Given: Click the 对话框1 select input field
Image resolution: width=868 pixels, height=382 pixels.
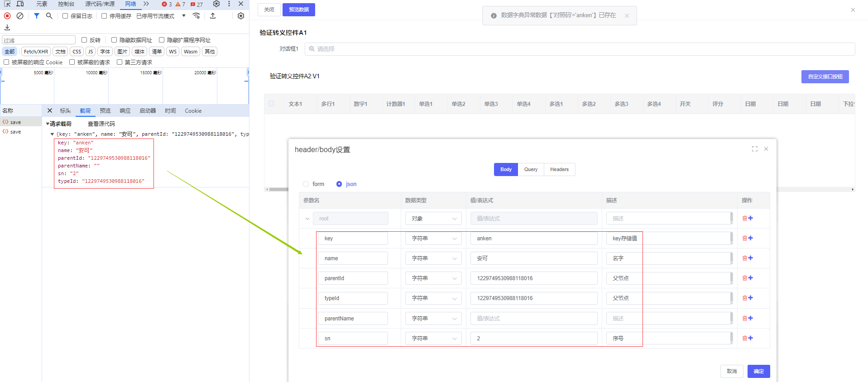Looking at the screenshot, I should pos(580,49).
